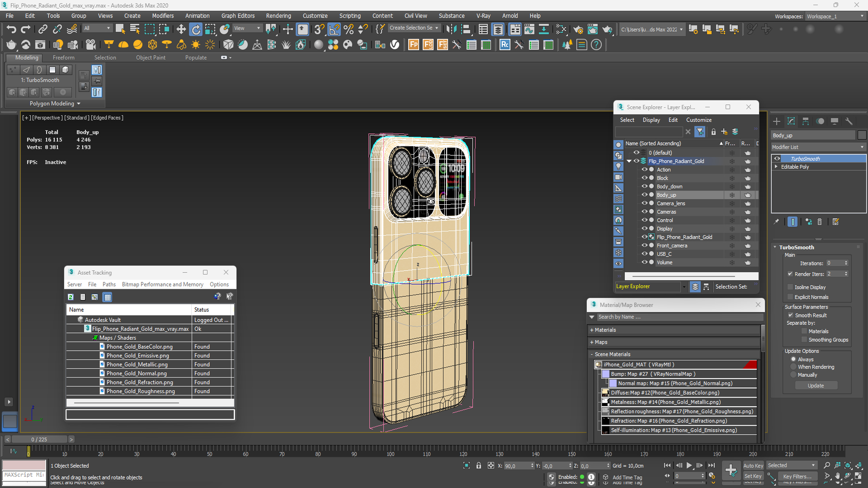
Task: Click the TurboSmooth Update button
Action: (x=816, y=385)
